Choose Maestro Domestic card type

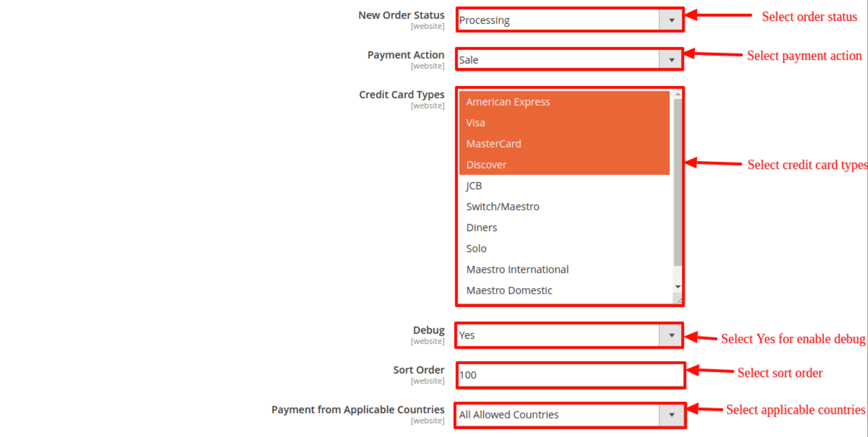[509, 290]
